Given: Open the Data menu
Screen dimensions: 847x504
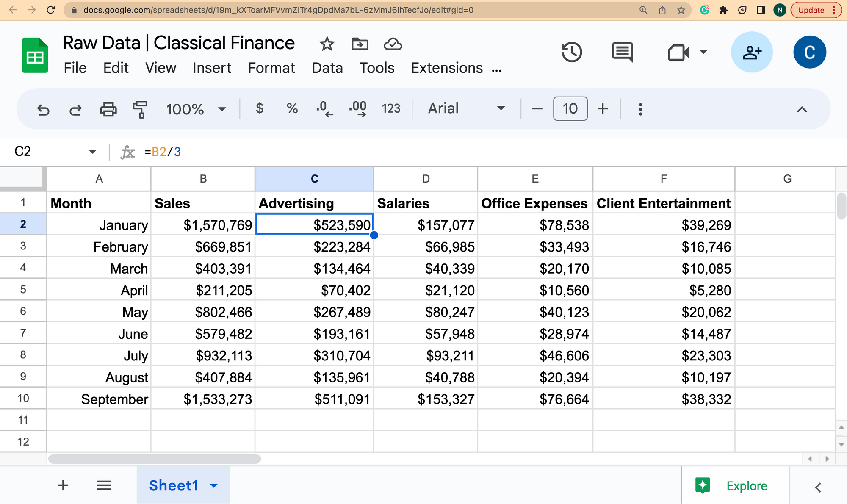Looking at the screenshot, I should (x=327, y=68).
